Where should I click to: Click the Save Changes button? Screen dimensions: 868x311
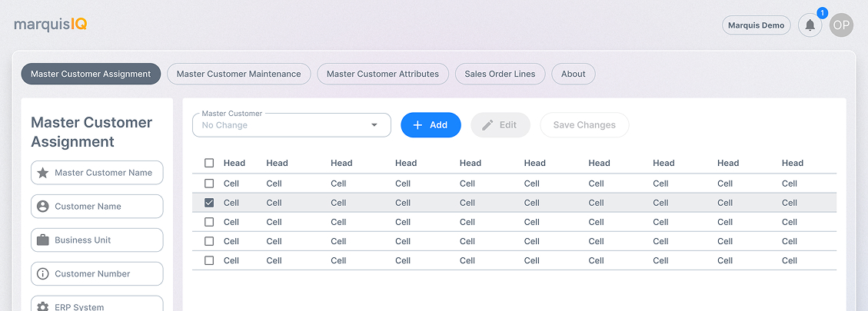click(x=584, y=125)
